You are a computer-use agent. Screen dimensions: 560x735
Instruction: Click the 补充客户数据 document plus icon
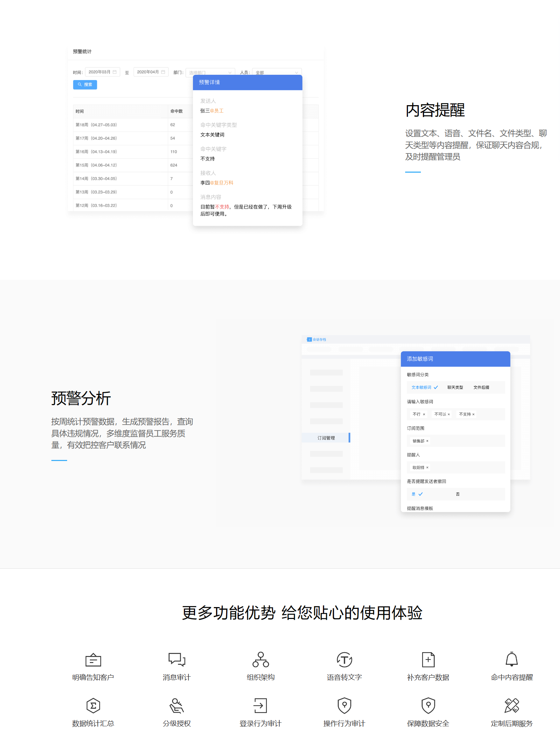pos(428,660)
